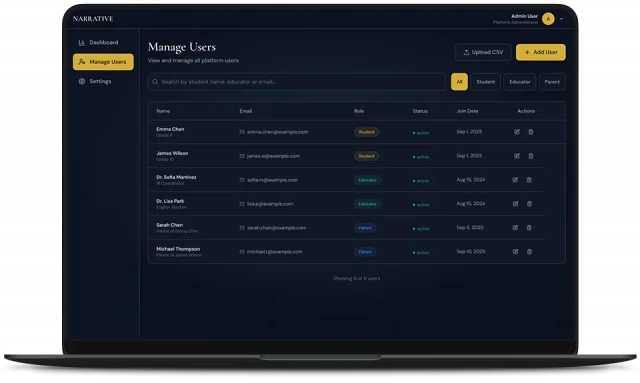Select Manage Users in sidebar

pyautogui.click(x=103, y=62)
